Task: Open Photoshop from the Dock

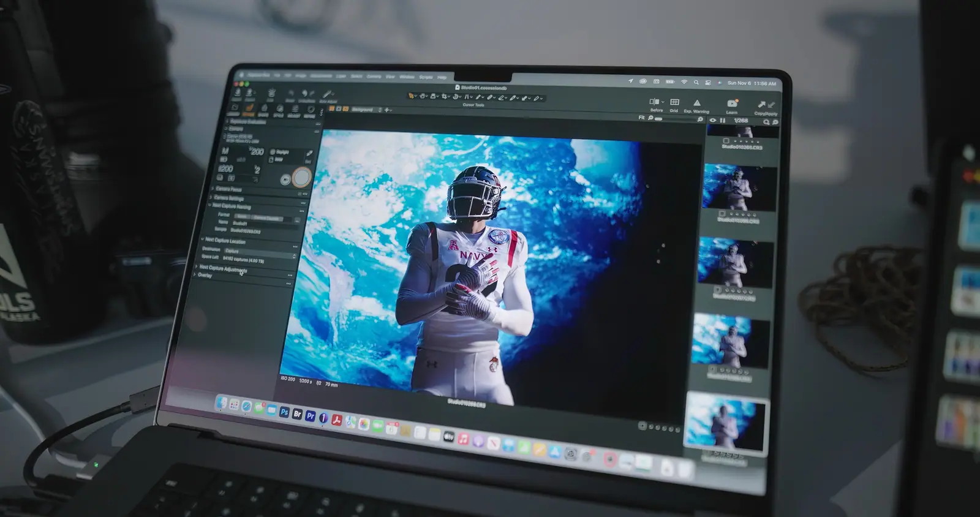Action: (284, 412)
